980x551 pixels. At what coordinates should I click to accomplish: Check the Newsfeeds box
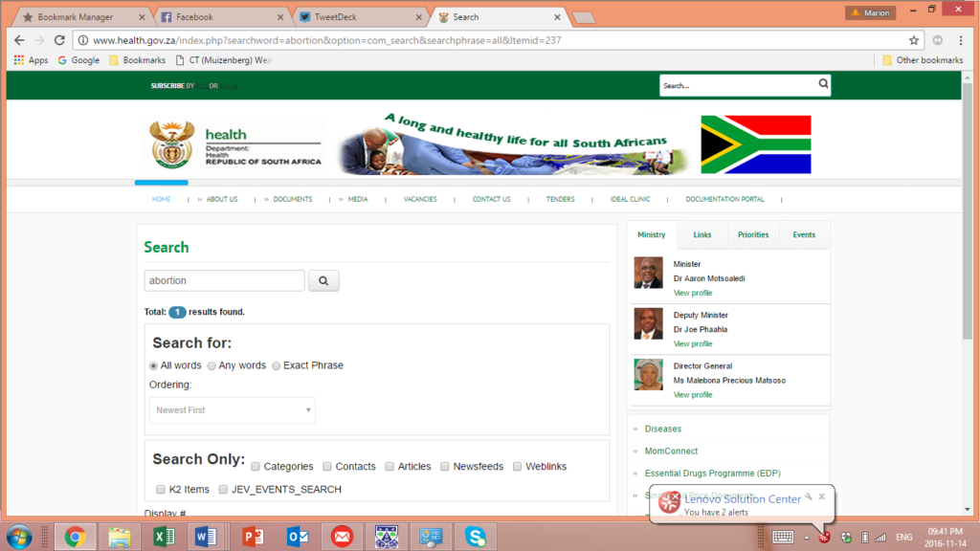pos(444,467)
